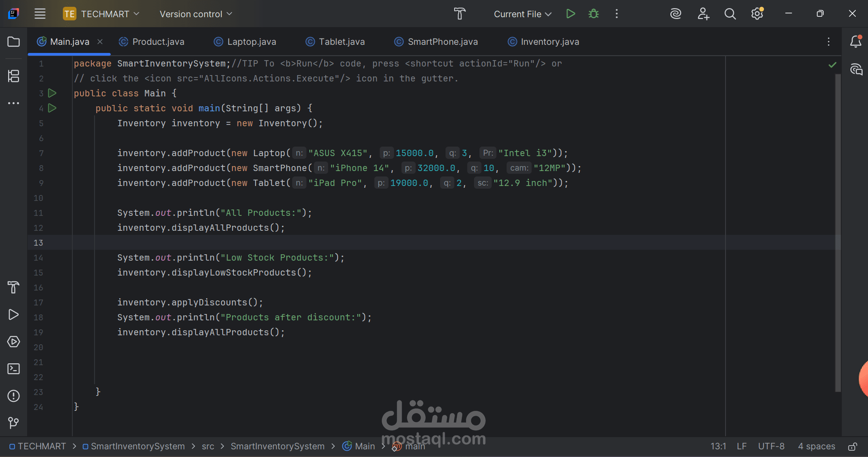The height and width of the screenshot is (457, 868).
Task: Switch to the Inventory.java tab
Action: point(543,42)
